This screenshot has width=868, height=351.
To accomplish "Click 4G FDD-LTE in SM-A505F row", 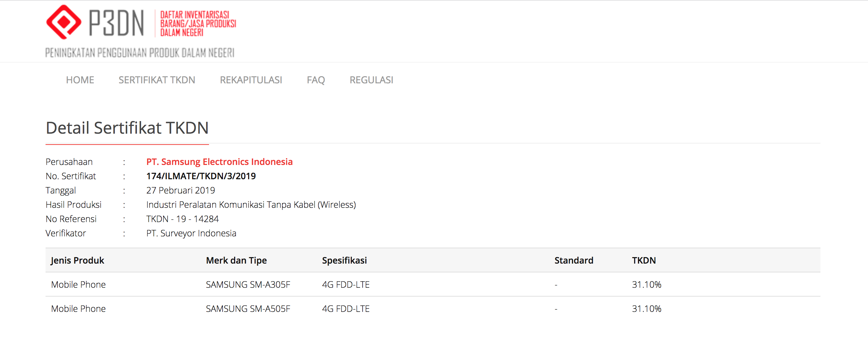I will coord(346,309).
